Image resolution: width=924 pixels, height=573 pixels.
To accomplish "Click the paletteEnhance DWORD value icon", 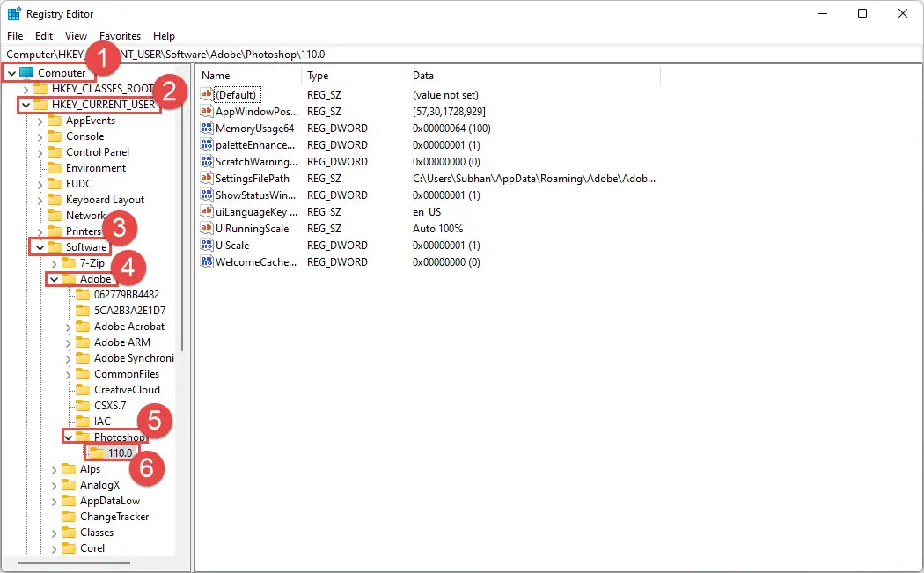I will point(206,144).
